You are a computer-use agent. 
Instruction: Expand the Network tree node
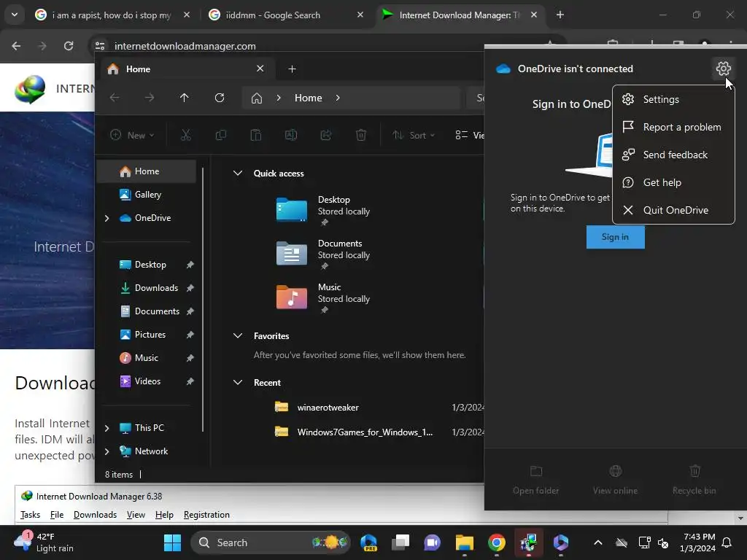(107, 451)
